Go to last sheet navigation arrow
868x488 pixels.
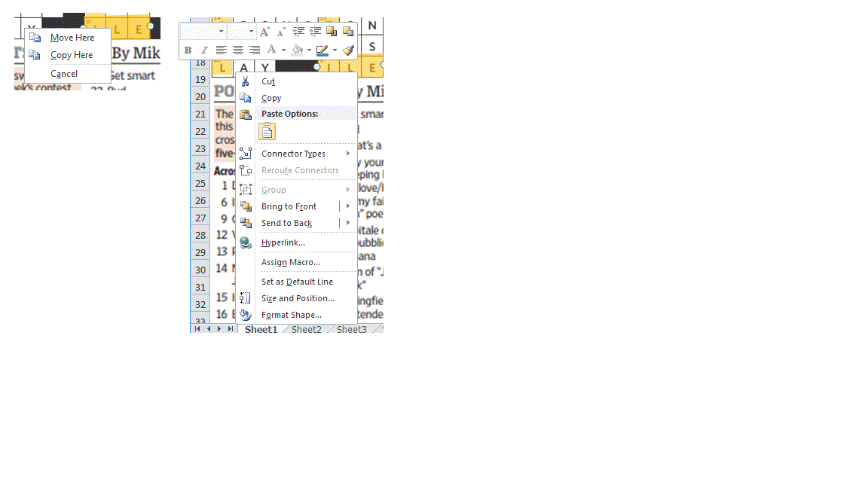point(231,329)
